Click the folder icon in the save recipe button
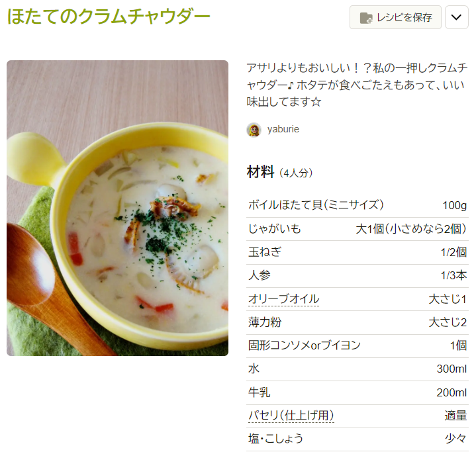Viewport: 476px width, 452px height. click(x=366, y=18)
